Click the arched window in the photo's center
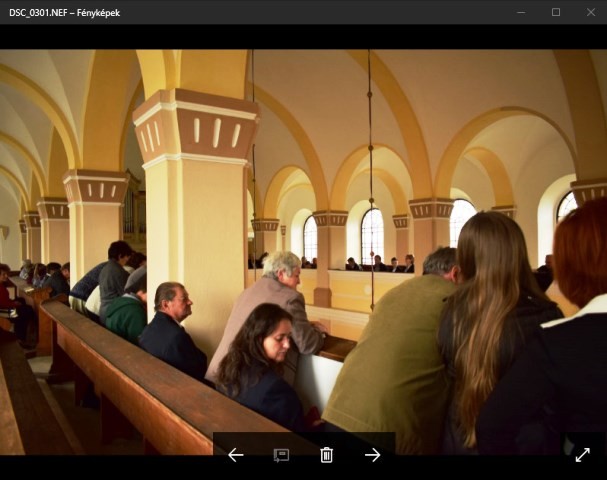This screenshot has width=607, height=480. [372, 235]
